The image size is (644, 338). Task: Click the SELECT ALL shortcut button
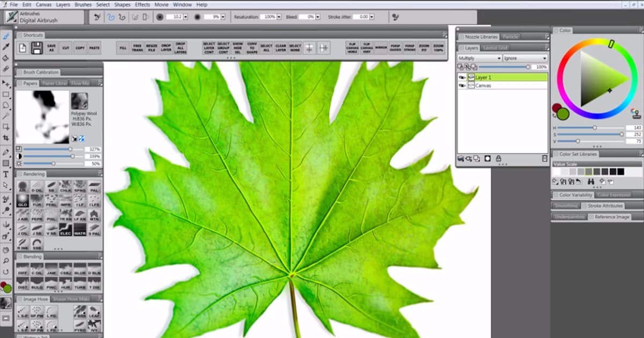point(266,48)
